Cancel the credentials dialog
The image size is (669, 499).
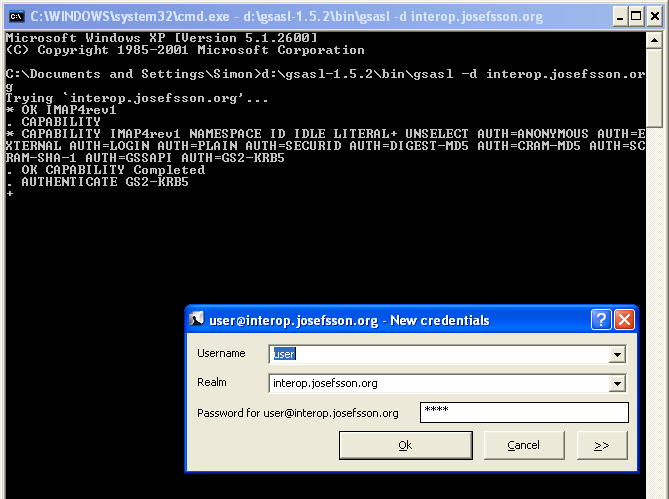(524, 445)
